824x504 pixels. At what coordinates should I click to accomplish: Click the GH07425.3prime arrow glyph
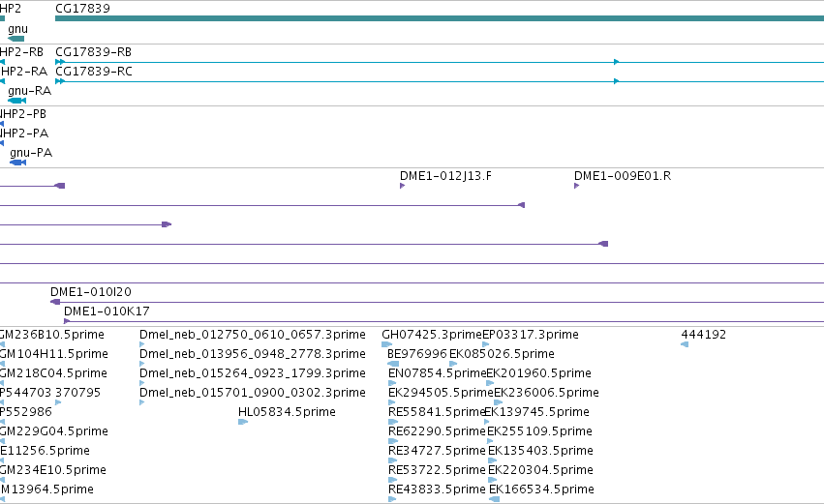[x=386, y=344]
